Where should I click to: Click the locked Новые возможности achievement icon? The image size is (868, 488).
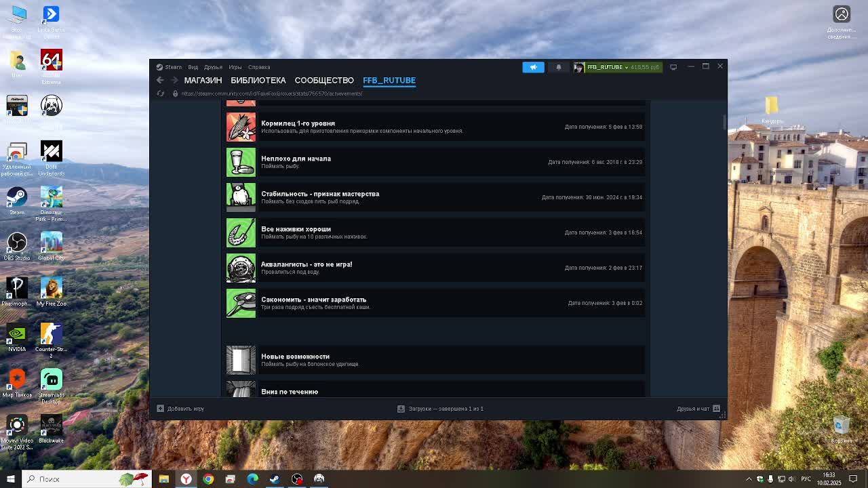(241, 360)
